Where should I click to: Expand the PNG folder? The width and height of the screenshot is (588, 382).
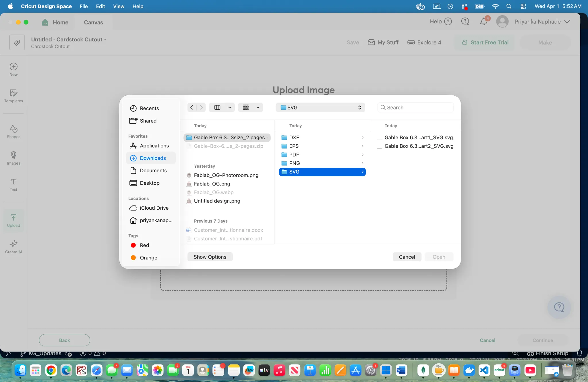pyautogui.click(x=363, y=163)
